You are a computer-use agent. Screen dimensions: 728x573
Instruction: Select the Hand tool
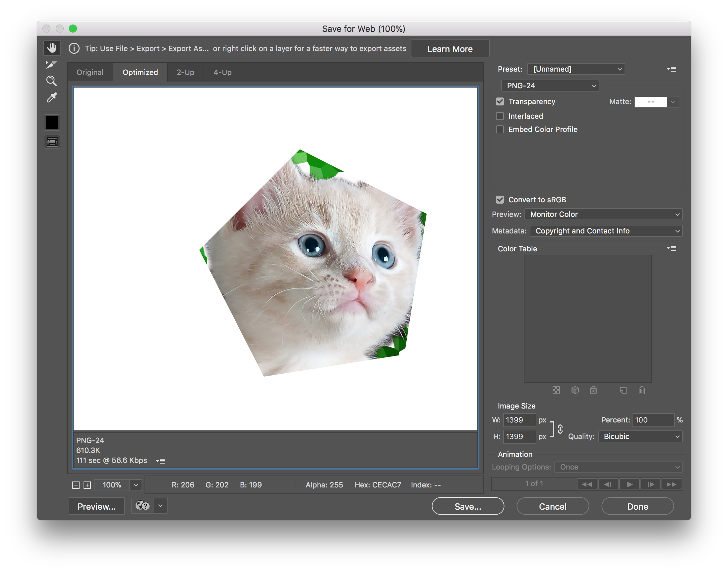(52, 48)
